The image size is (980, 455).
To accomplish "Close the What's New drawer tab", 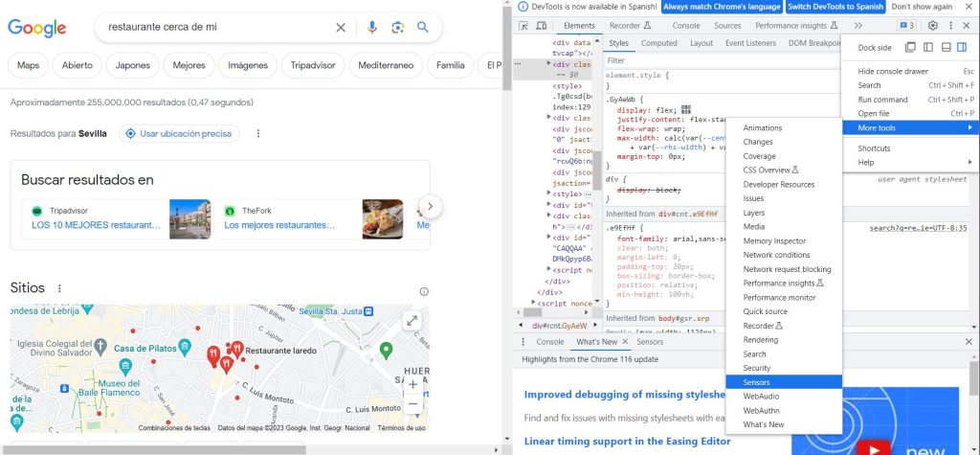I will coord(625,342).
